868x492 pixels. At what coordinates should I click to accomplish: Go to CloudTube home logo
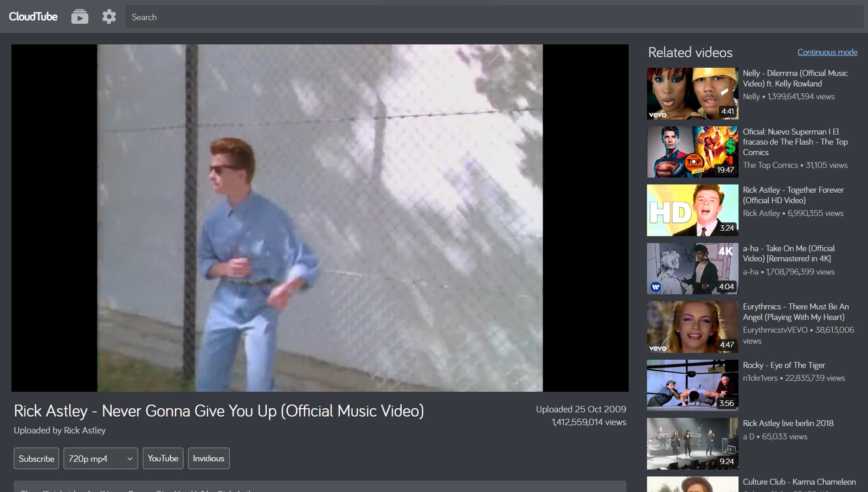(33, 17)
